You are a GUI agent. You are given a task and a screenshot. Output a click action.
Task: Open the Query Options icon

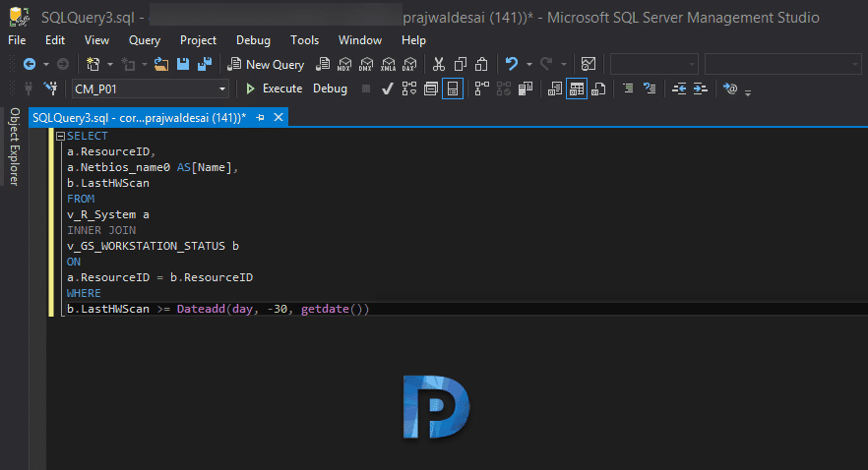tap(431, 88)
